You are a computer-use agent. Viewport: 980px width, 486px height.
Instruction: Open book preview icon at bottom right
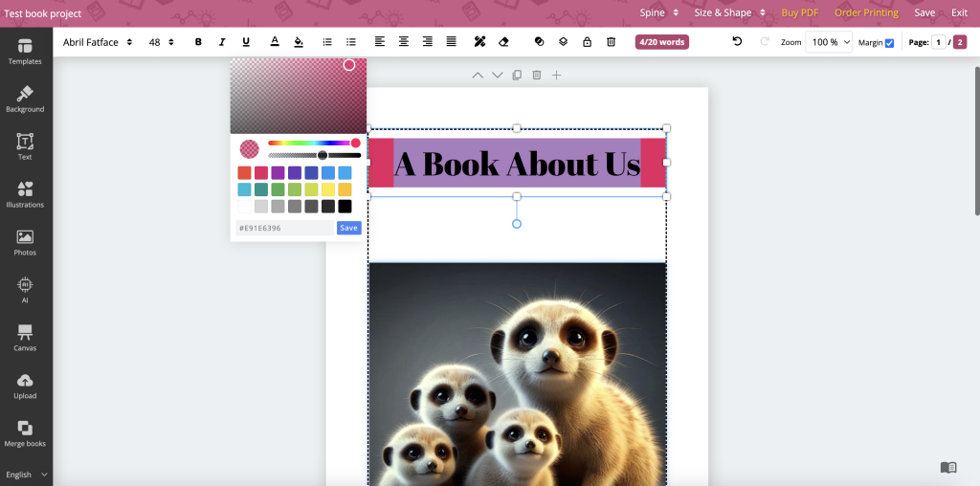948,467
